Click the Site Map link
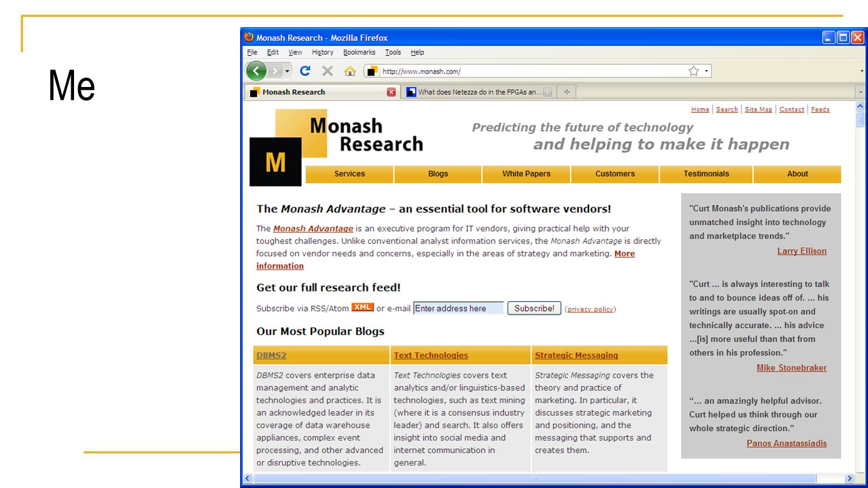Screen dimensions: 868x488 tap(758, 110)
